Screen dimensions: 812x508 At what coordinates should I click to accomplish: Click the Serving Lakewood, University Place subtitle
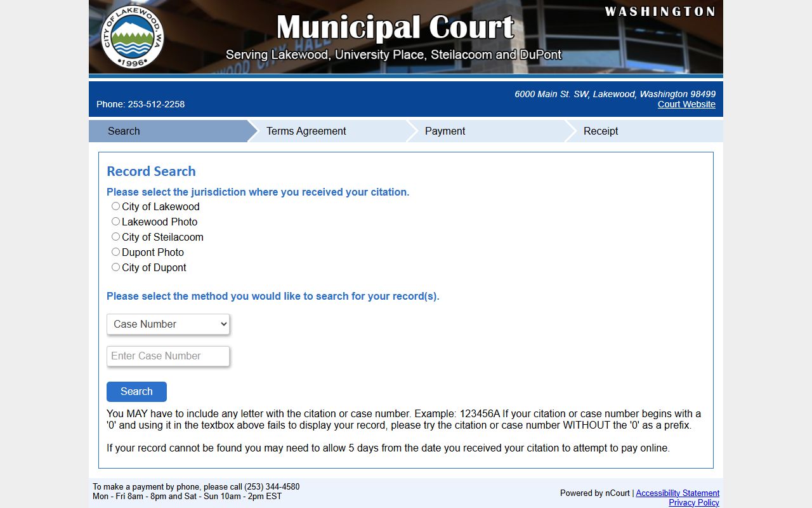coord(393,55)
